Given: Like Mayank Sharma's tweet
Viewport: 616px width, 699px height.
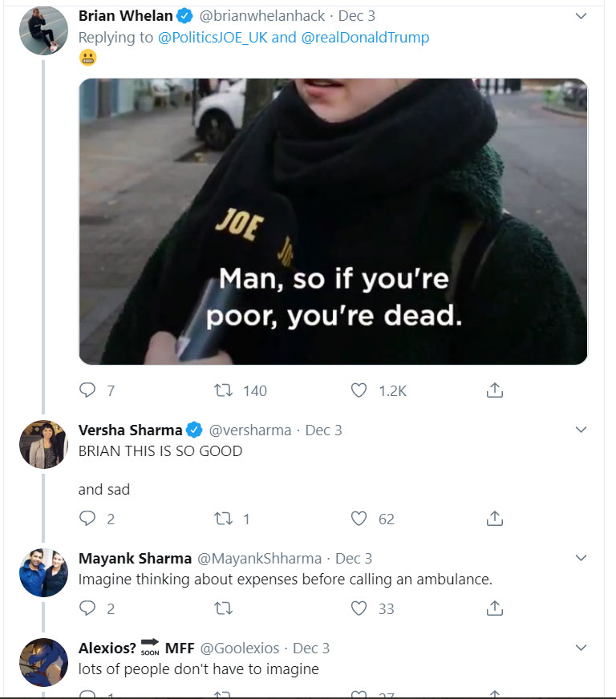Looking at the screenshot, I should (x=359, y=608).
